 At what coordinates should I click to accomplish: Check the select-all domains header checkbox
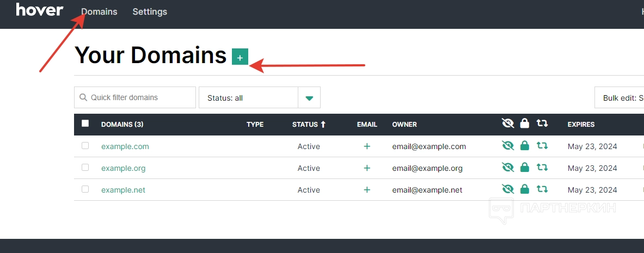coord(85,124)
